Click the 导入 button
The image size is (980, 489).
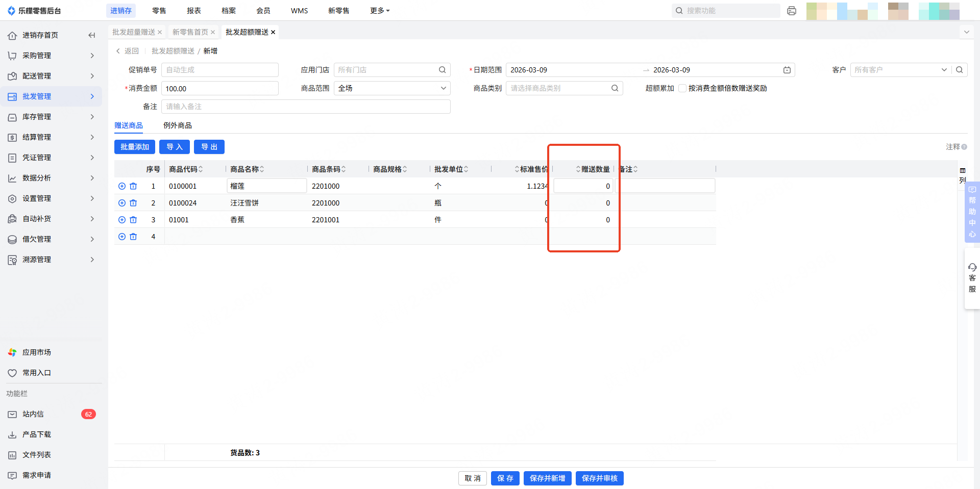click(175, 147)
